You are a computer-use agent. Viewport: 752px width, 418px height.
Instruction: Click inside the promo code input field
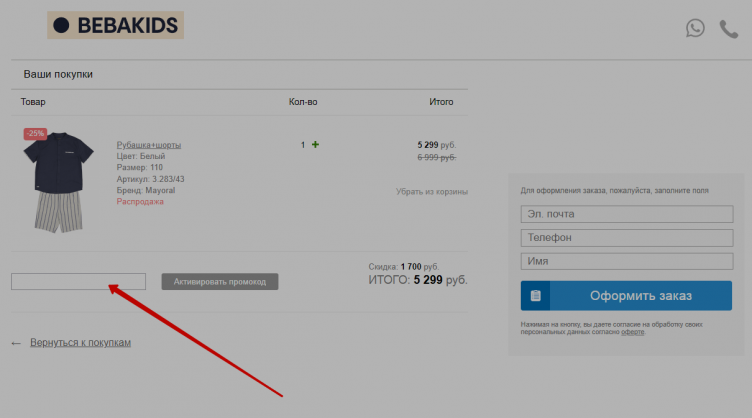pyautogui.click(x=78, y=282)
